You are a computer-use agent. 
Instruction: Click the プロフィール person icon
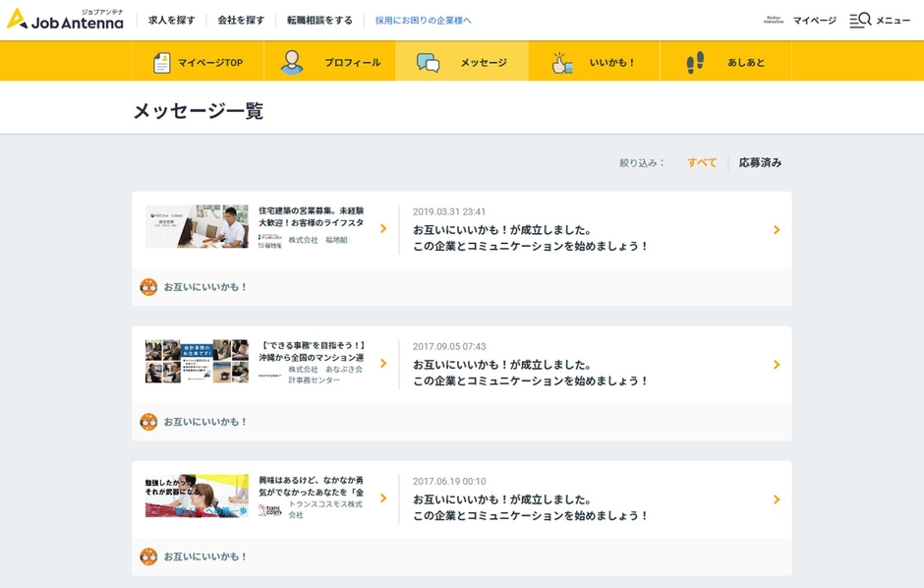[x=292, y=61]
